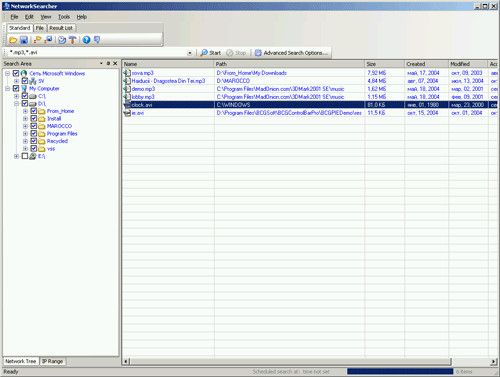Open the Edit menu
Viewport: 500px width, 377px height.
[x=29, y=17]
